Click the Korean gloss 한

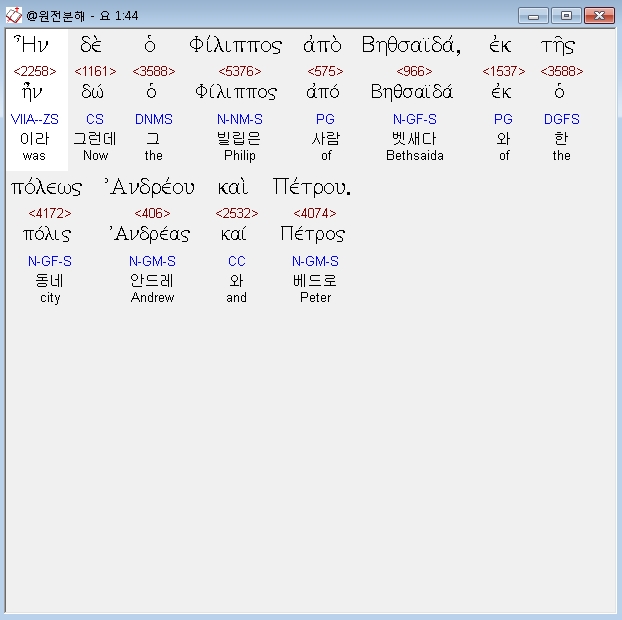coord(561,138)
